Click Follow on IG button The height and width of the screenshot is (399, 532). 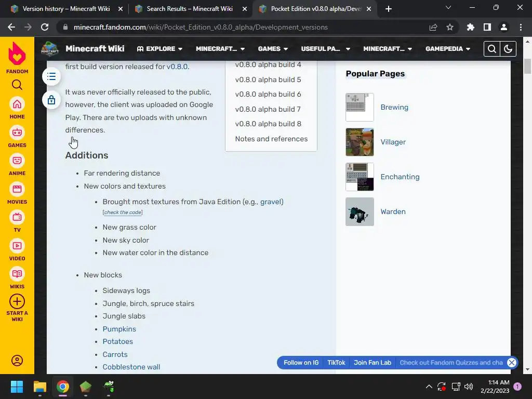(x=301, y=362)
